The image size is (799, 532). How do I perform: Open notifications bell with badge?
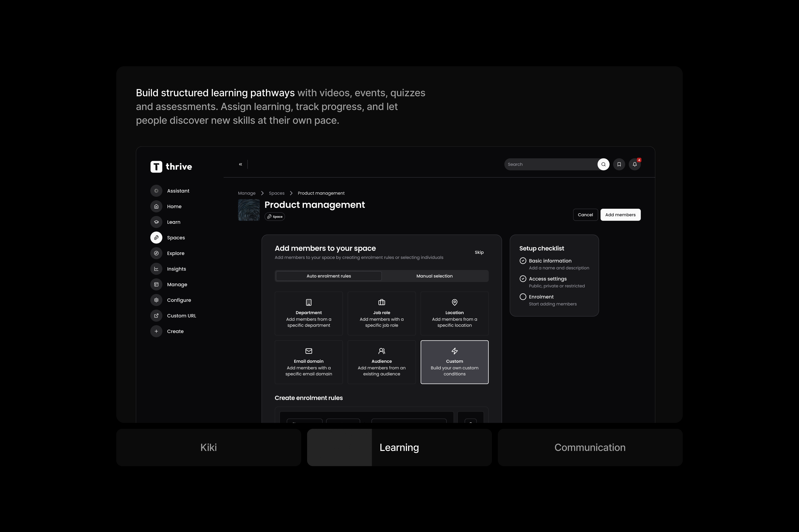pos(634,164)
